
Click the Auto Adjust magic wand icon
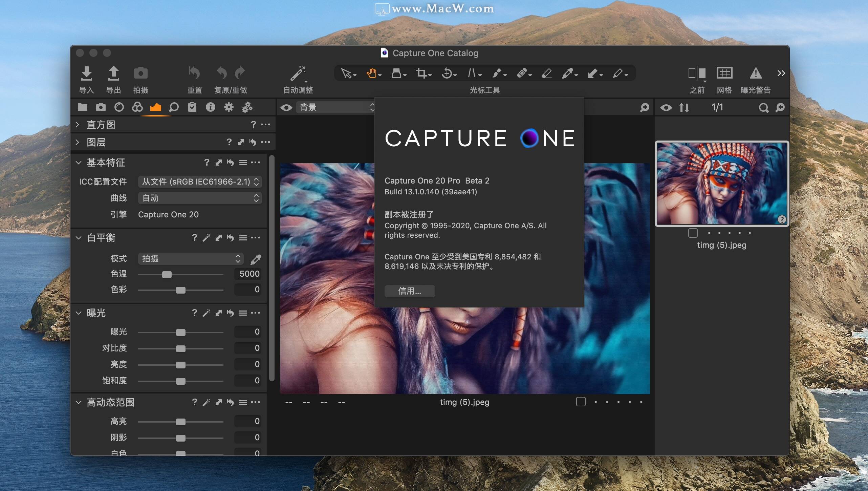[x=298, y=74]
